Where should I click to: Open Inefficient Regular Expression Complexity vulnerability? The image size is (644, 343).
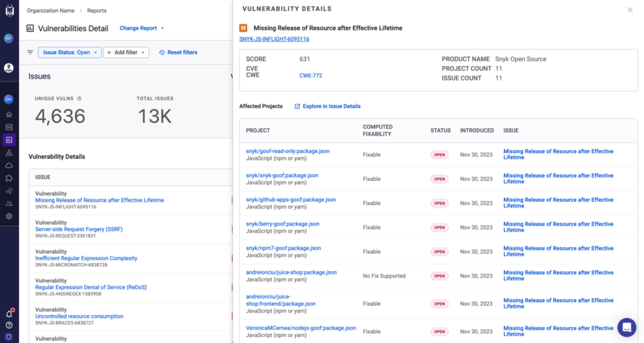point(86,258)
